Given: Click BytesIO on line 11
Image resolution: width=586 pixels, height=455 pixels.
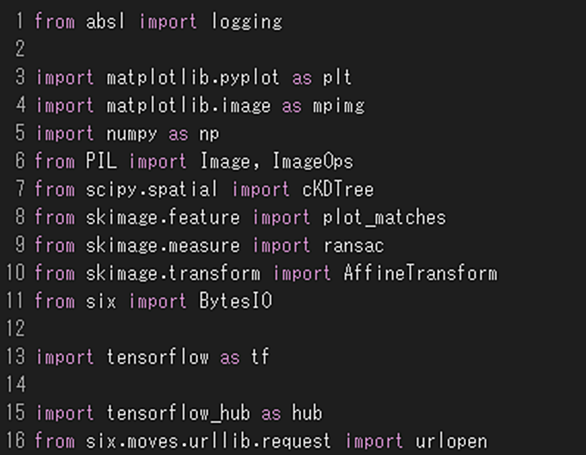Looking at the screenshot, I should click(235, 301).
